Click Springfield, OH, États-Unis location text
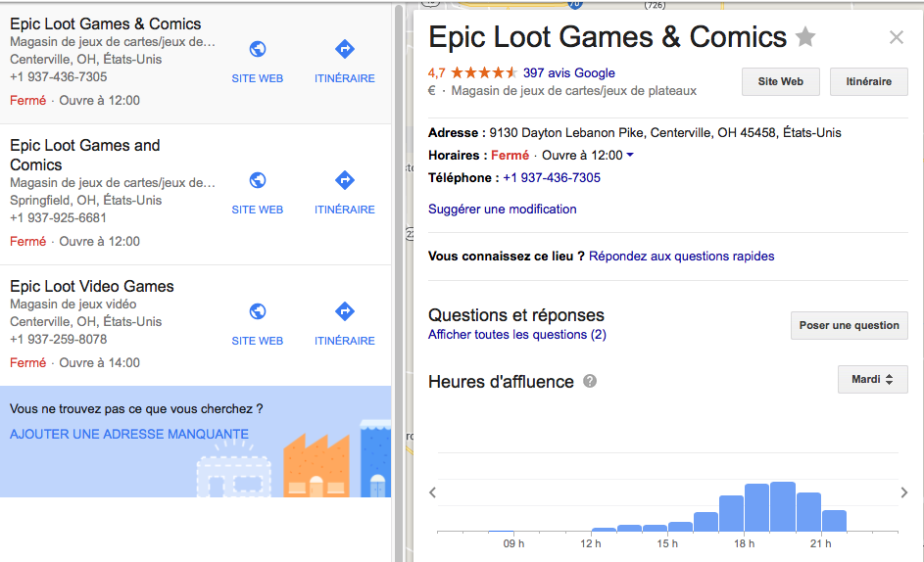Image resolution: width=924 pixels, height=562 pixels. [86, 201]
